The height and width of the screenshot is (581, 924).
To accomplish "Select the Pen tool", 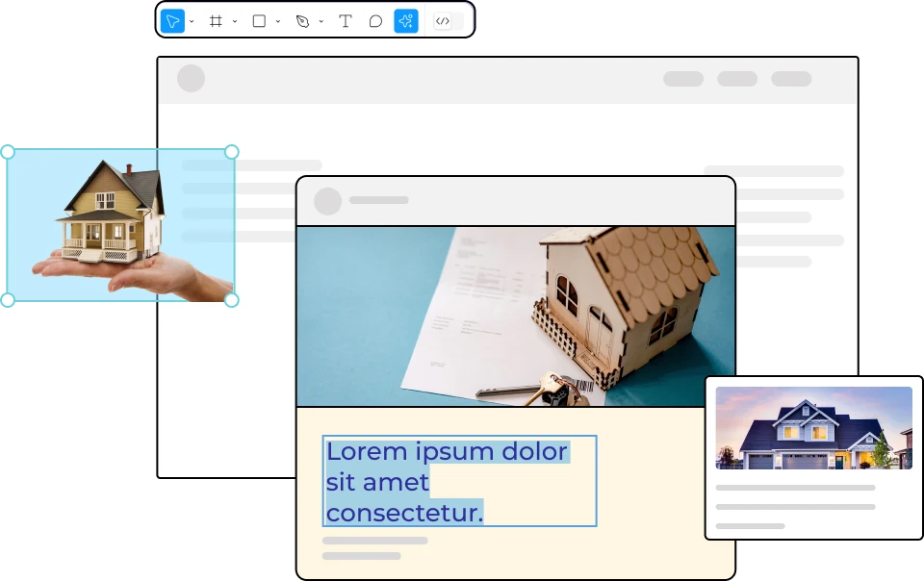I will tap(302, 21).
